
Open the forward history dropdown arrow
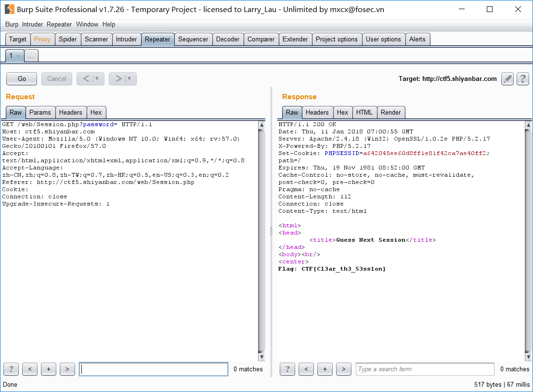pos(130,79)
